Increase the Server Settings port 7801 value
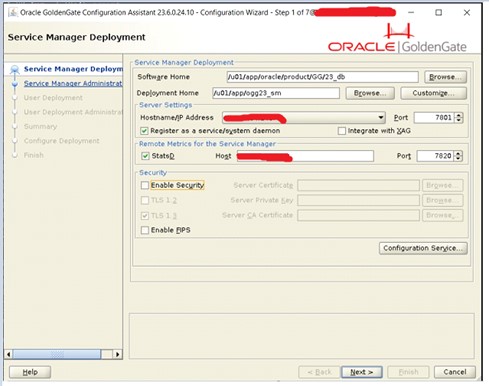489x386 pixels. pyautogui.click(x=459, y=115)
